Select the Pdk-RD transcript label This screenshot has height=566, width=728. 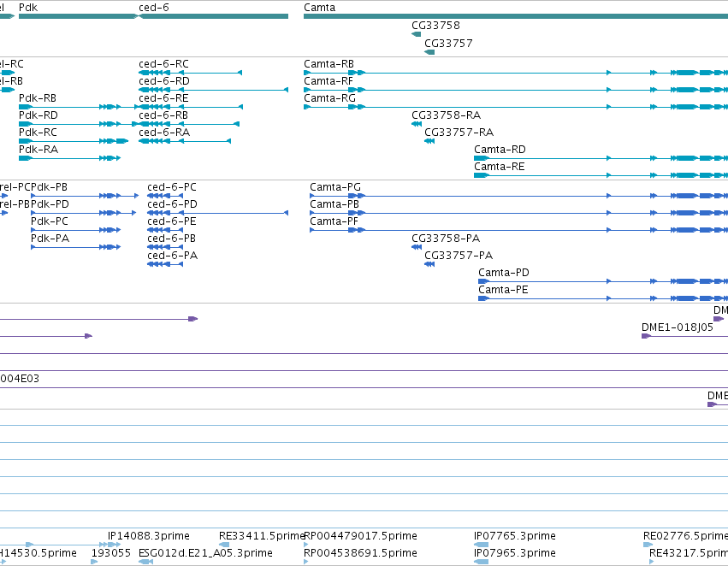pos(38,115)
